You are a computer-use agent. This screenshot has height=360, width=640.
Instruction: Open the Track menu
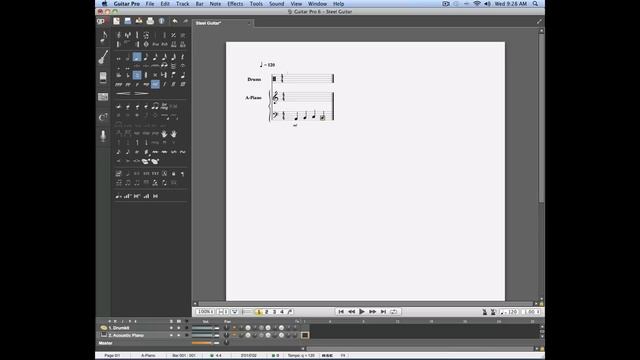(182, 4)
